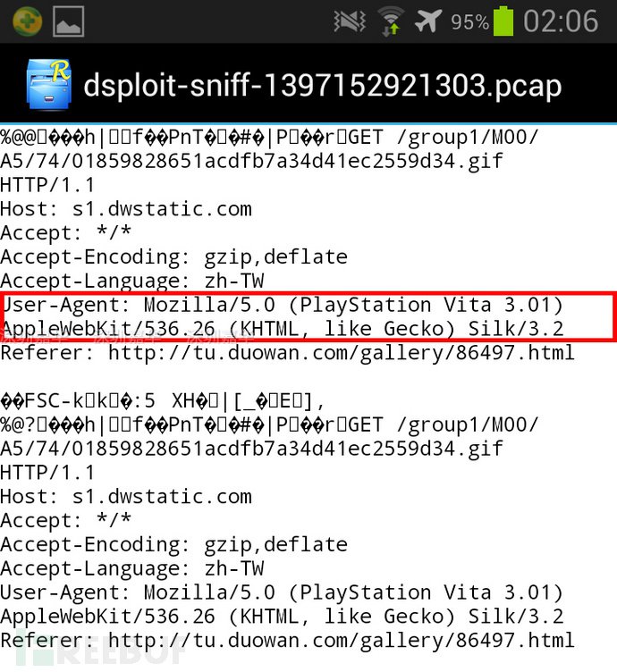617x672 pixels.
Task: Tap the FSC-k binary garbage line
Action: pyautogui.click(x=162, y=401)
